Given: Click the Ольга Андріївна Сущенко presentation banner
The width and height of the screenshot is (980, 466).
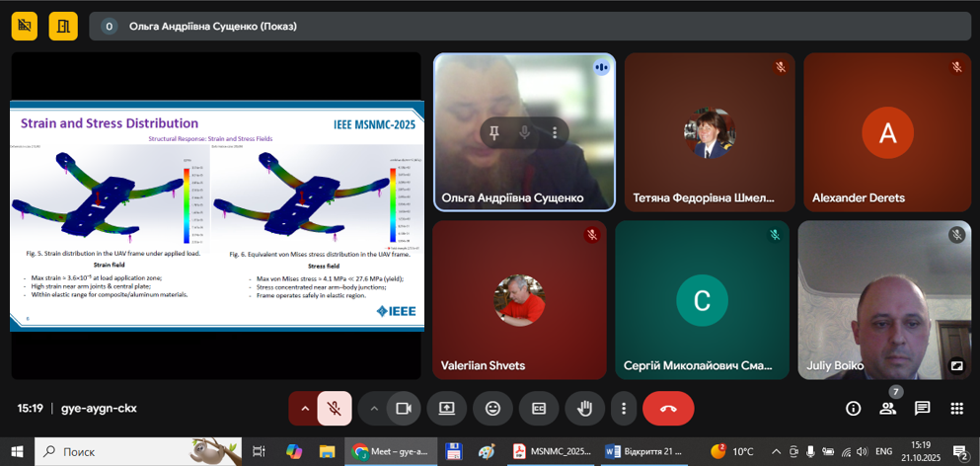Looking at the screenshot, I should point(212,27).
